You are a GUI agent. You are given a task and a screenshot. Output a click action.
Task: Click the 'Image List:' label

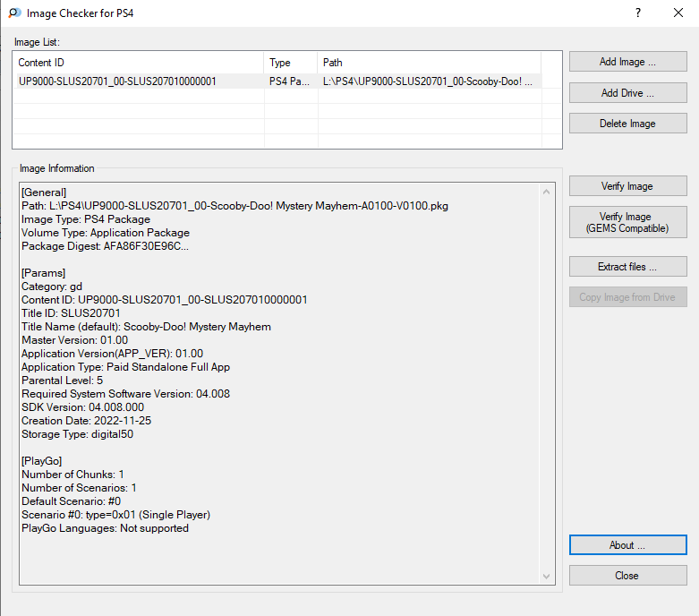point(37,42)
